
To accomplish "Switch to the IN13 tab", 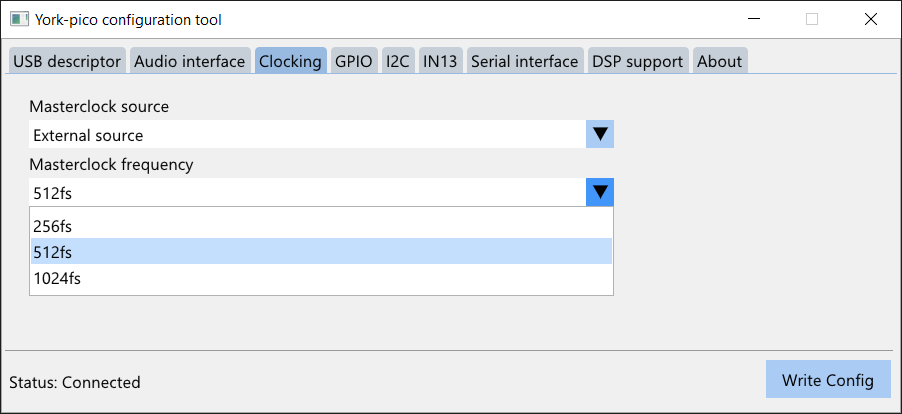I will tap(440, 61).
